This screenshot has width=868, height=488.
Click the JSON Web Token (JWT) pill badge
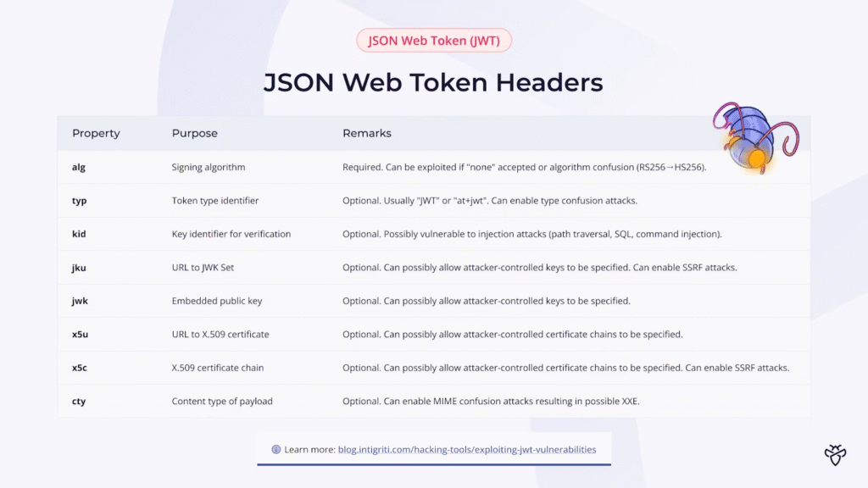[434, 40]
